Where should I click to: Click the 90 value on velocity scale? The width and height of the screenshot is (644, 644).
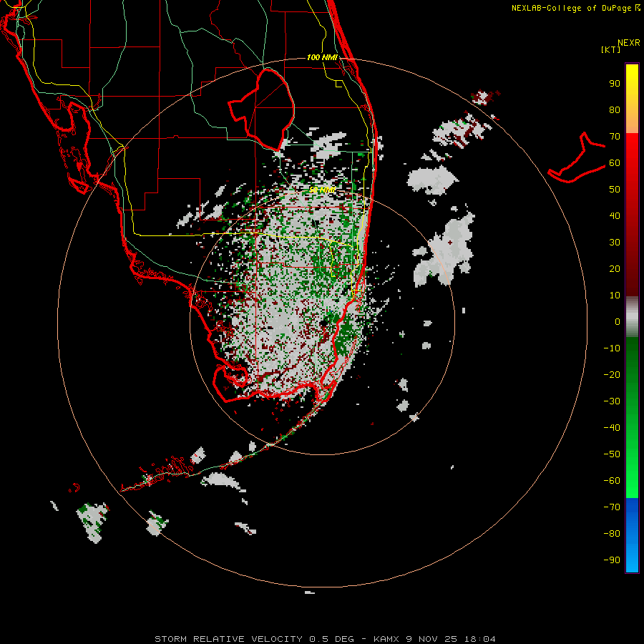(x=615, y=84)
